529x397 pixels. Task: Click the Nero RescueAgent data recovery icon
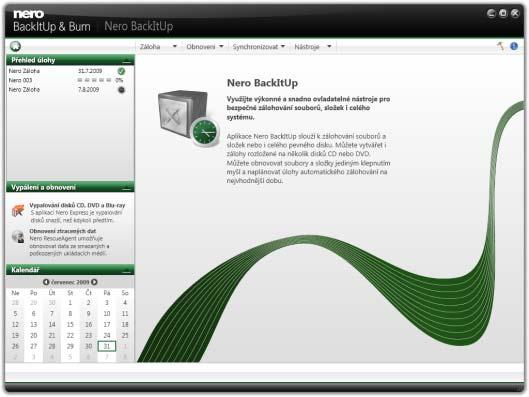(18, 236)
